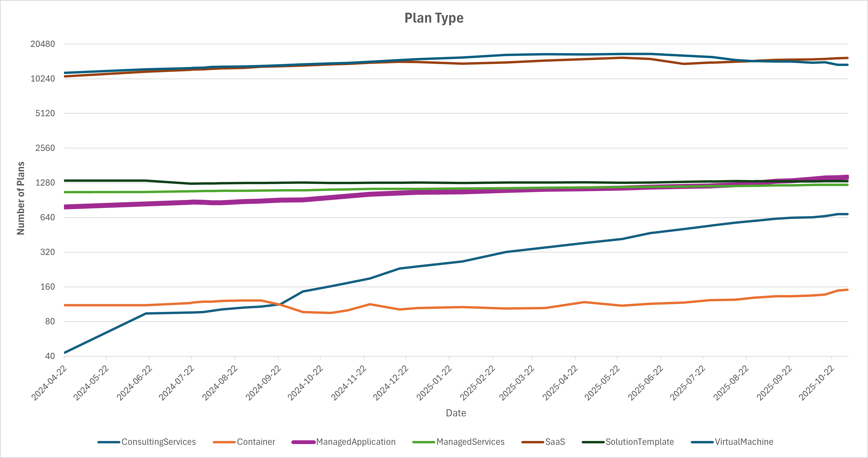Click the orange Container legend line swatch
Screen dimensions: 868x458
pos(224,442)
